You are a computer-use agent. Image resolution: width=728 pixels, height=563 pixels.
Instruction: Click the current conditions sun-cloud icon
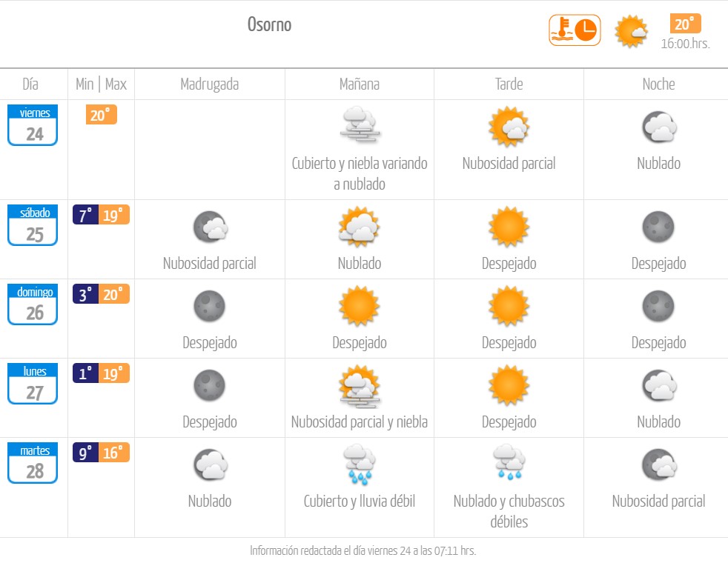(631, 31)
